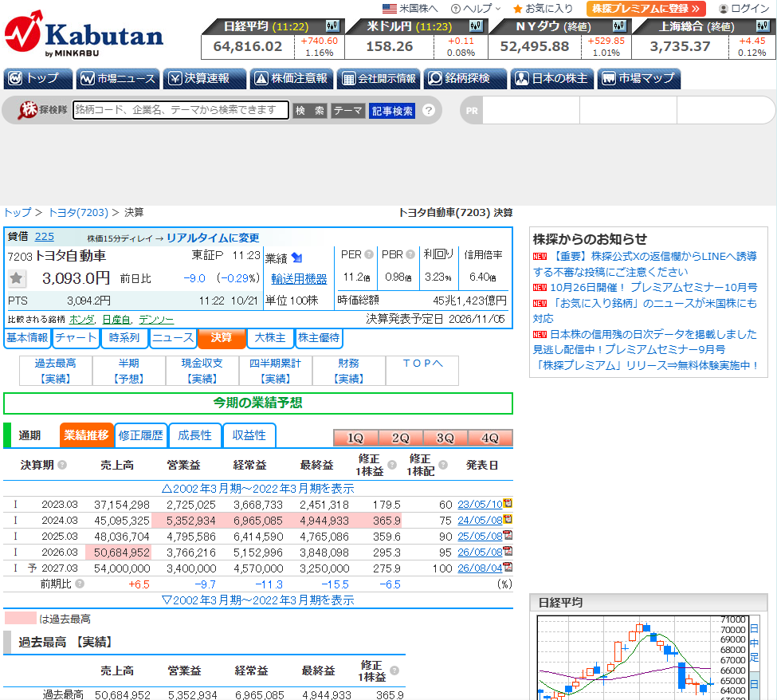The height and width of the screenshot is (700, 777).
Task: Open chart icon for NYダウ ticker
Action: point(619,26)
